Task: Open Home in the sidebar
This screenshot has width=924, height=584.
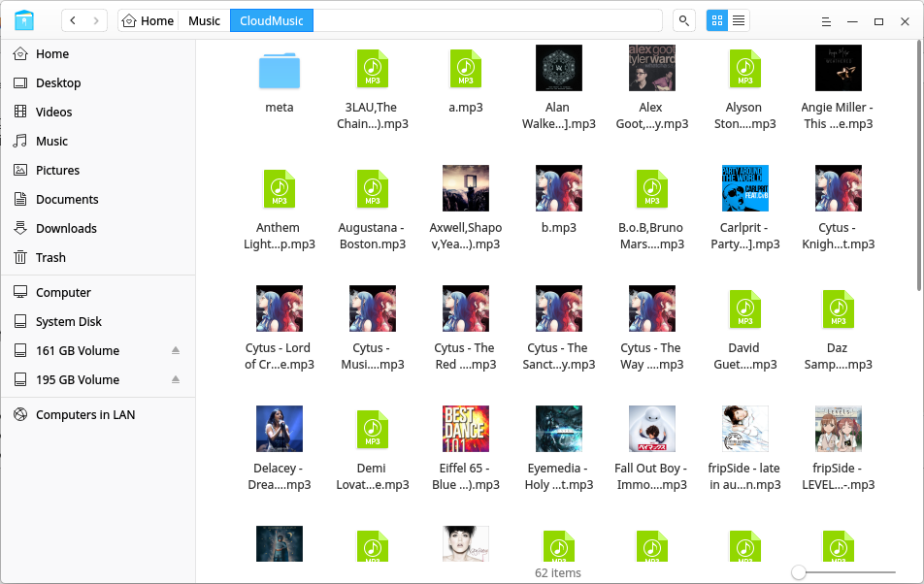Action: point(98,53)
